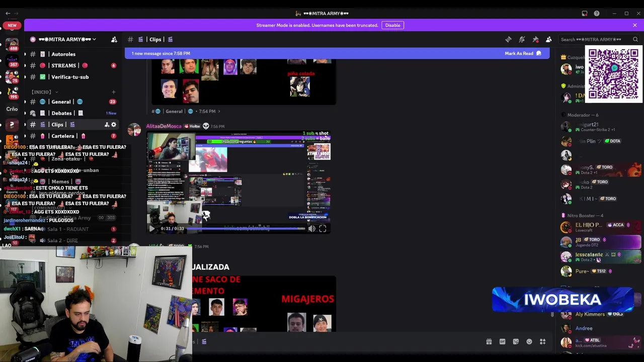This screenshot has width=644, height=362.
Task: Click AlitaaDeMosca avatar
Action: 134,130
